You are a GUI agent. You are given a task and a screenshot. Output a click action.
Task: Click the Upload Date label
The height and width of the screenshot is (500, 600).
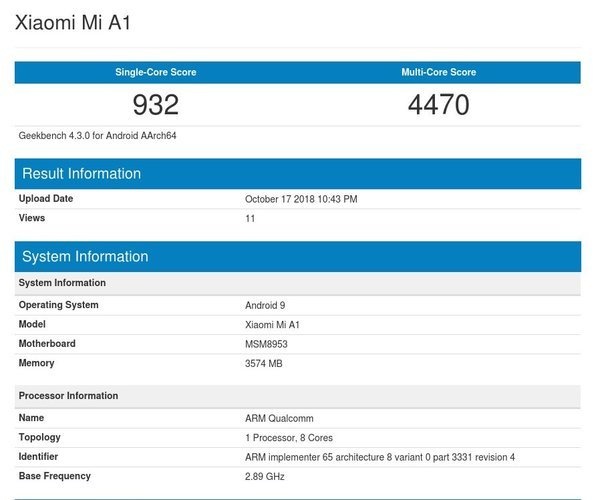tap(46, 199)
